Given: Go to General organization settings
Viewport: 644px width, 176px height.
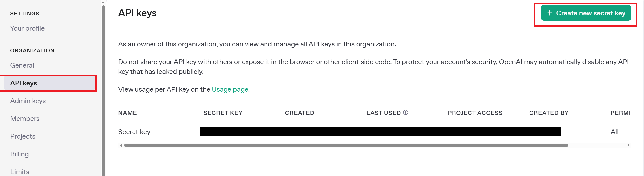Looking at the screenshot, I should [22, 65].
